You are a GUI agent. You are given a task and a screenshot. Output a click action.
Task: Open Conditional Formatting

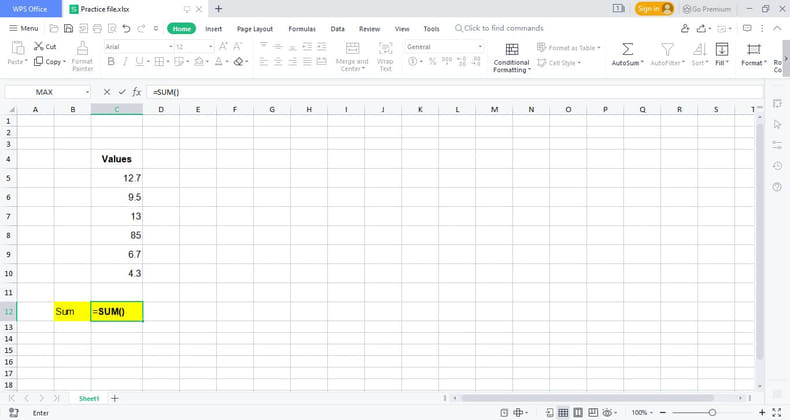pyautogui.click(x=511, y=57)
